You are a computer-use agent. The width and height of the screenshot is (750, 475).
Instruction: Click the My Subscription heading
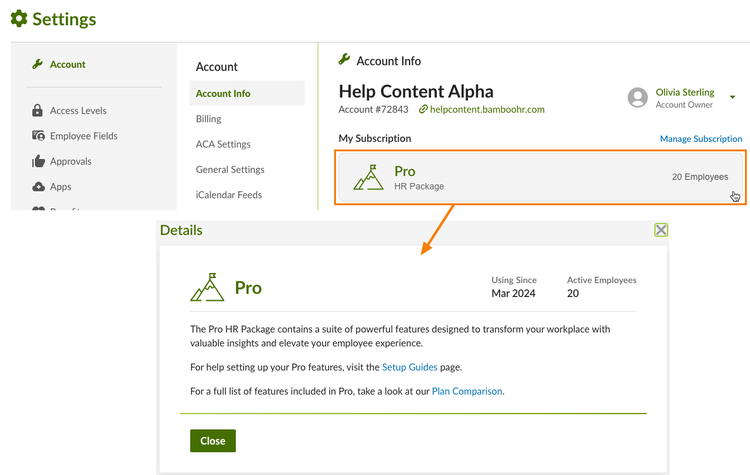tap(375, 138)
